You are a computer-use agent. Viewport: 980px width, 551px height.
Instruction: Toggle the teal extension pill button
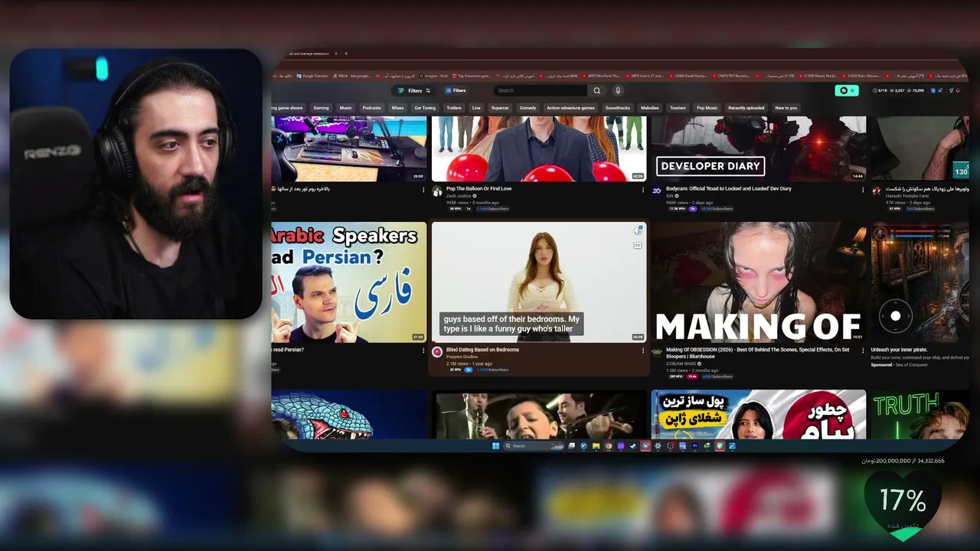click(x=847, y=90)
